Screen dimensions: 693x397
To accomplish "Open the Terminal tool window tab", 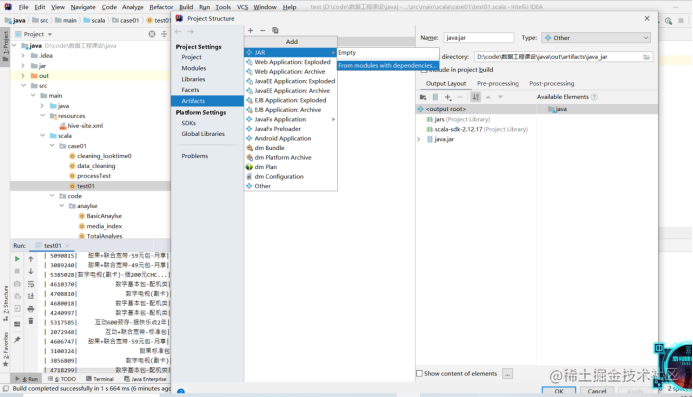I will (100, 379).
